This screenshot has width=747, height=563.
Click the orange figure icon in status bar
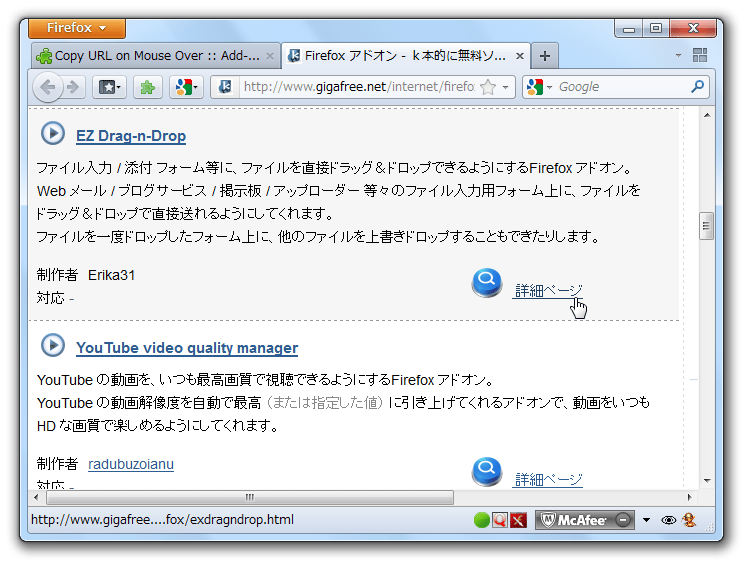(689, 520)
